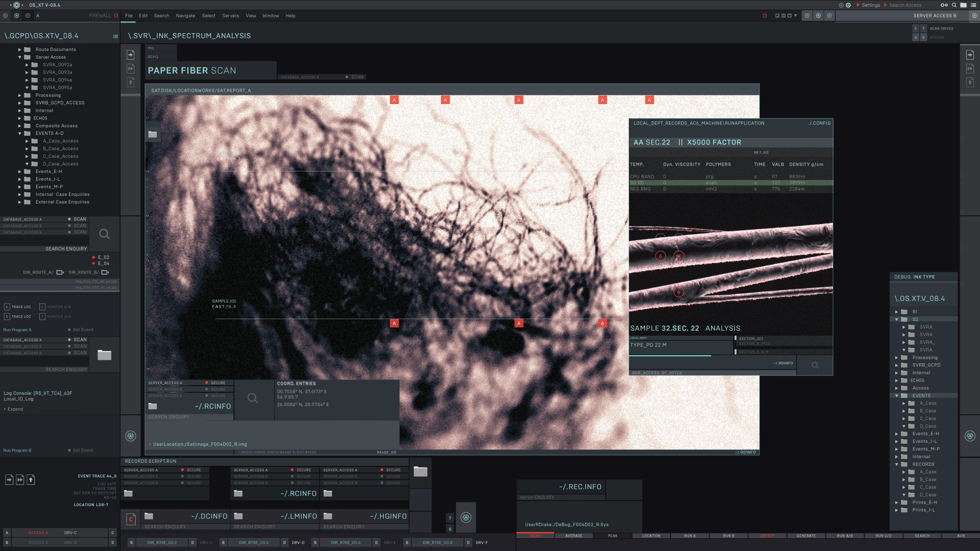
Task: Open the folder icon over the fiber scan image
Action: click(x=153, y=134)
